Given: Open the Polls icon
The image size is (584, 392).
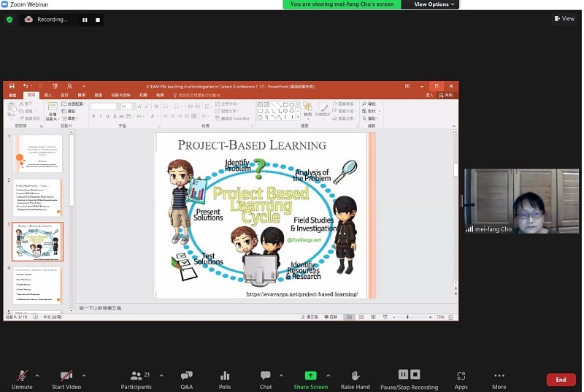Looking at the screenshot, I should point(225,379).
